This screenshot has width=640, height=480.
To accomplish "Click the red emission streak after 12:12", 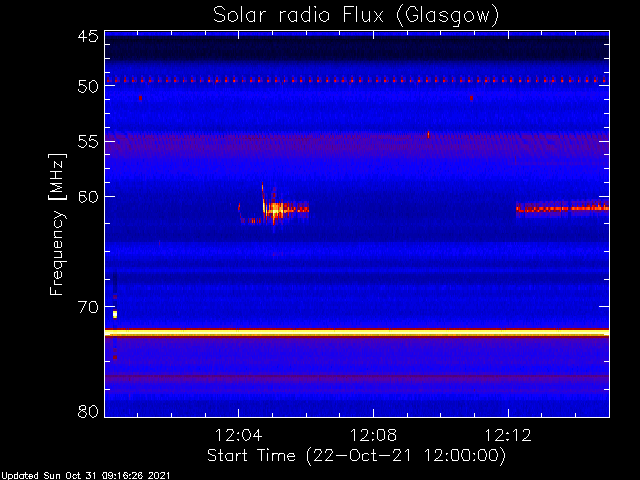I will (562, 209).
